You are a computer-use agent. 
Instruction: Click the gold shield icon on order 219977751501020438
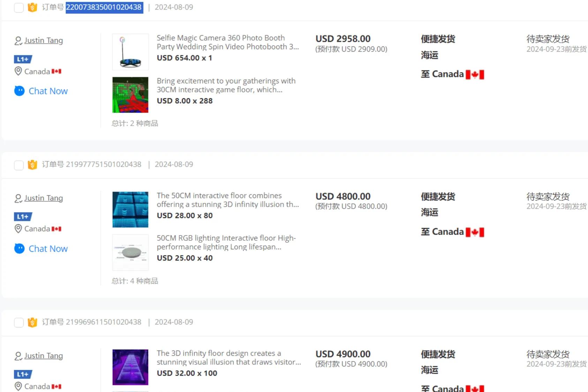point(32,165)
